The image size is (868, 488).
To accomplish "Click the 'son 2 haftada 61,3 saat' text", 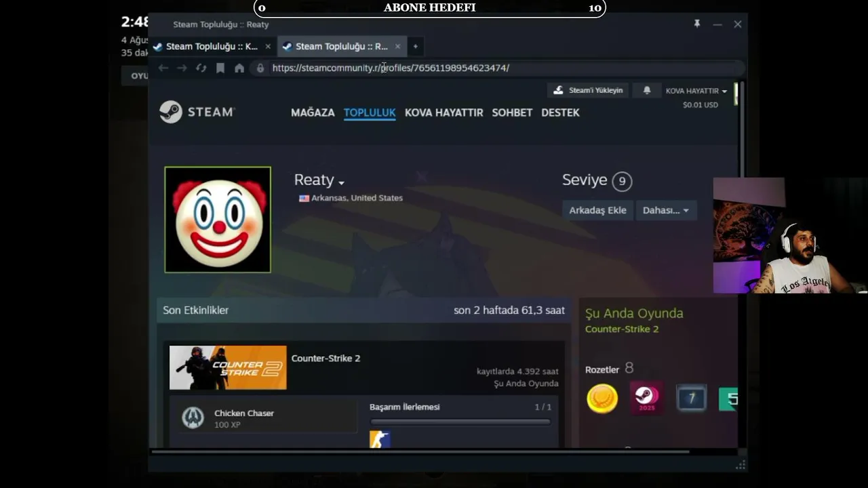I will pyautogui.click(x=509, y=310).
